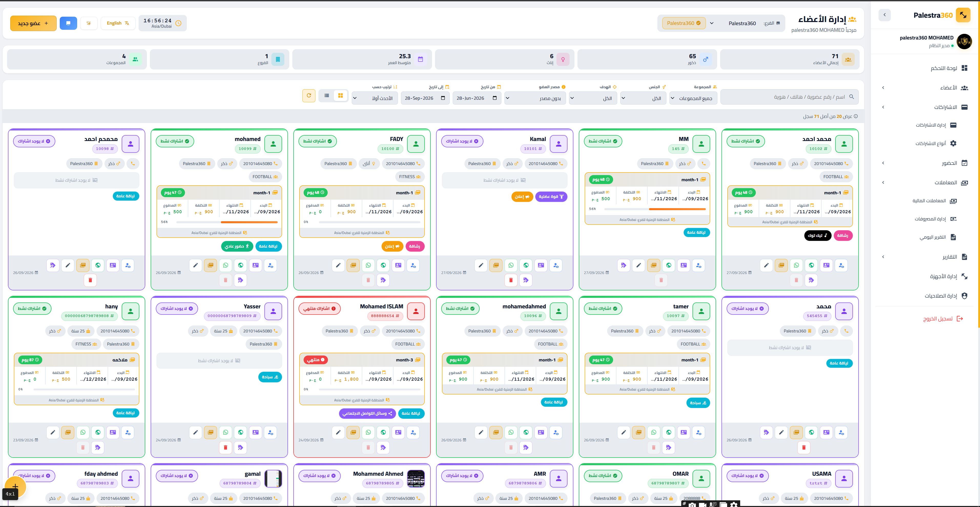Click the floating orange plus button
980x507 pixels.
click(15, 486)
